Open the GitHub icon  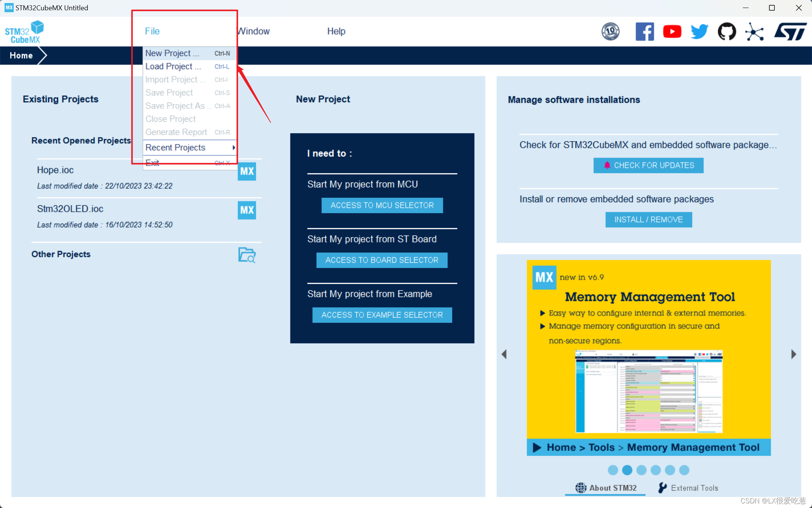pos(727,32)
